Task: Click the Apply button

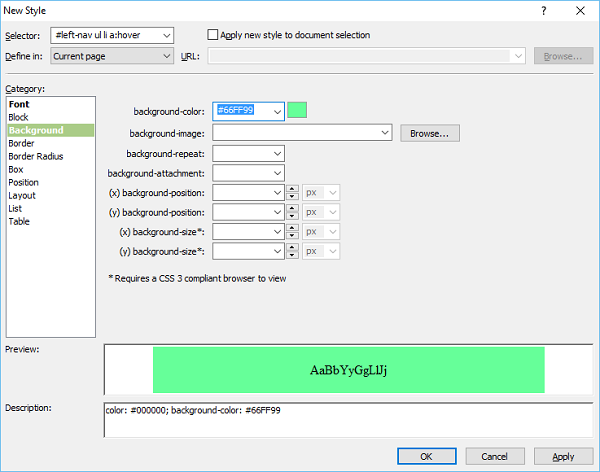Action: coord(563,456)
